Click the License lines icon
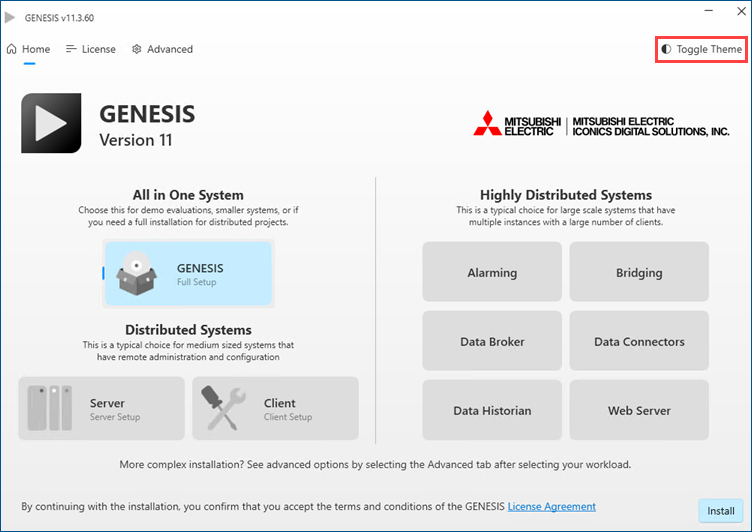 click(71, 49)
